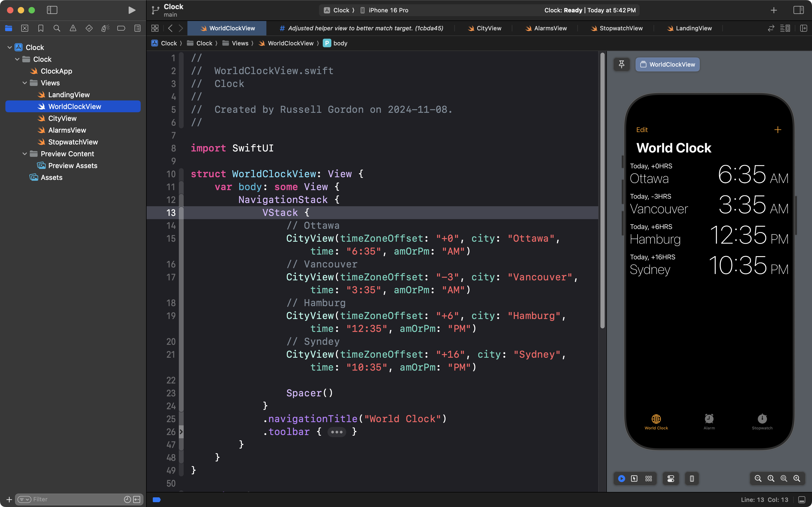Image resolution: width=812 pixels, height=507 pixels.
Task: Click Edit in World Clock preview
Action: click(x=642, y=130)
